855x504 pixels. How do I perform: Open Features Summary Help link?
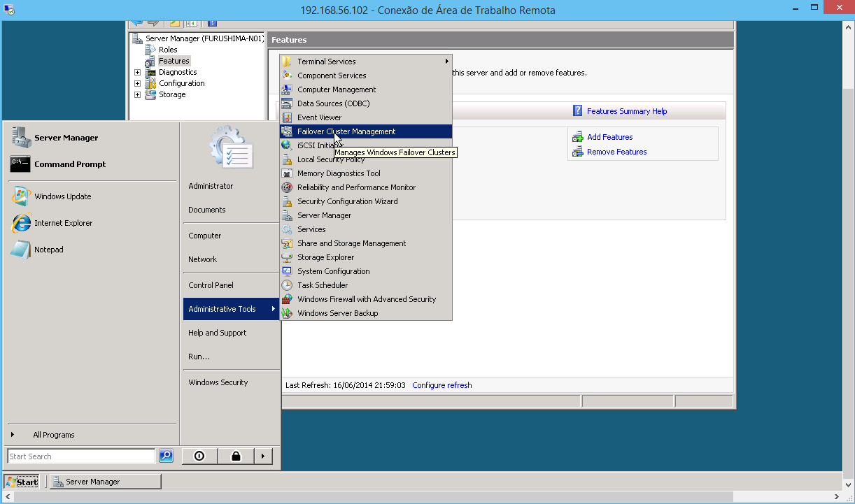(627, 111)
